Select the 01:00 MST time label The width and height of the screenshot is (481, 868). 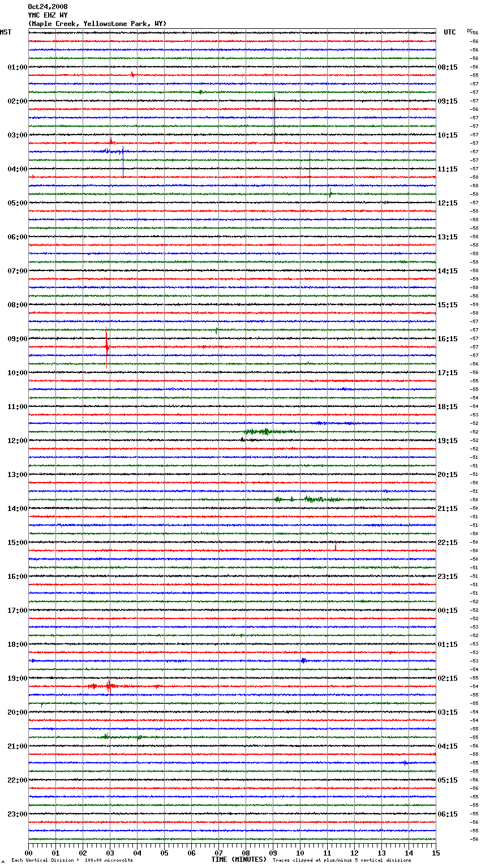coord(18,67)
